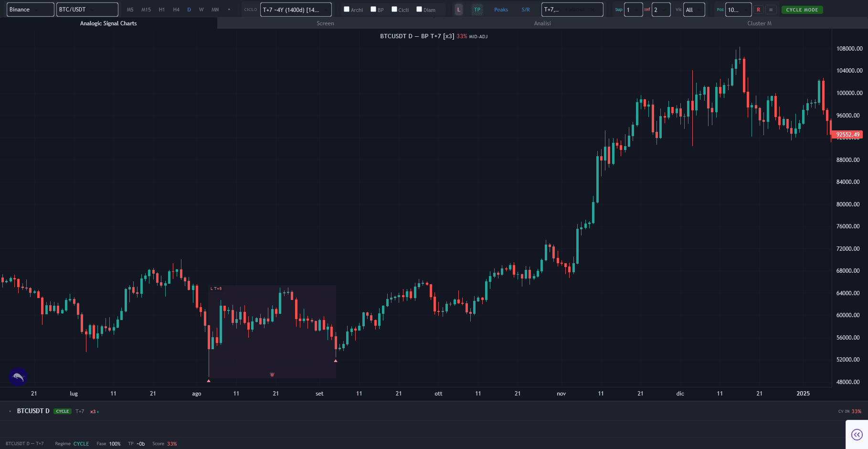The height and width of the screenshot is (449, 868).
Task: Open the BTC/USDT pair dropdown
Action: [87, 10]
